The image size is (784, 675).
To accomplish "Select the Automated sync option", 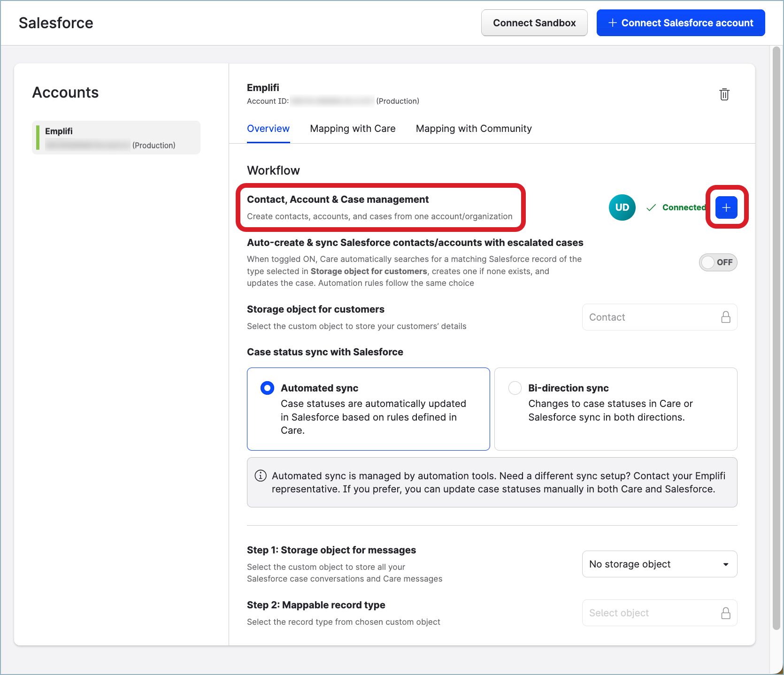I will click(x=267, y=388).
